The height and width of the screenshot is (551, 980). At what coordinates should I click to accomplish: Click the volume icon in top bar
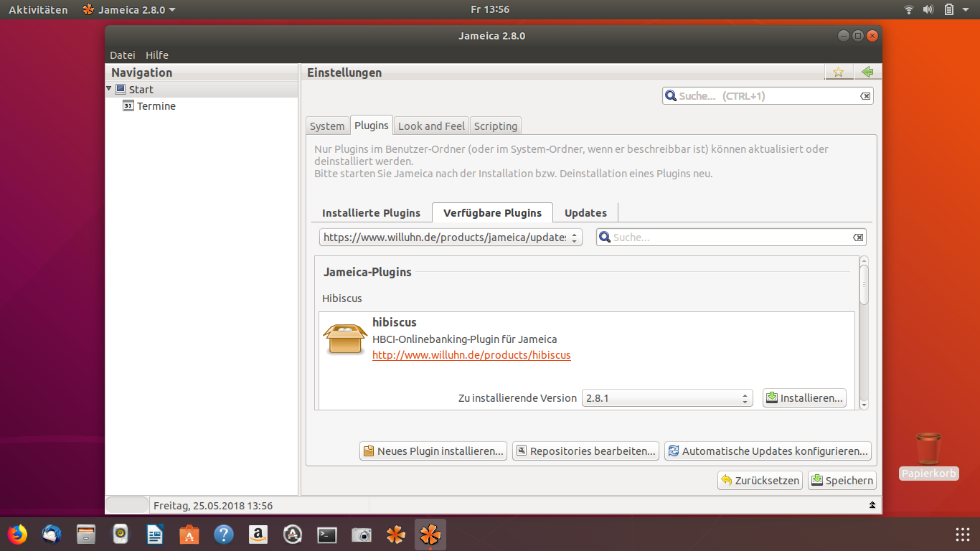click(x=928, y=9)
